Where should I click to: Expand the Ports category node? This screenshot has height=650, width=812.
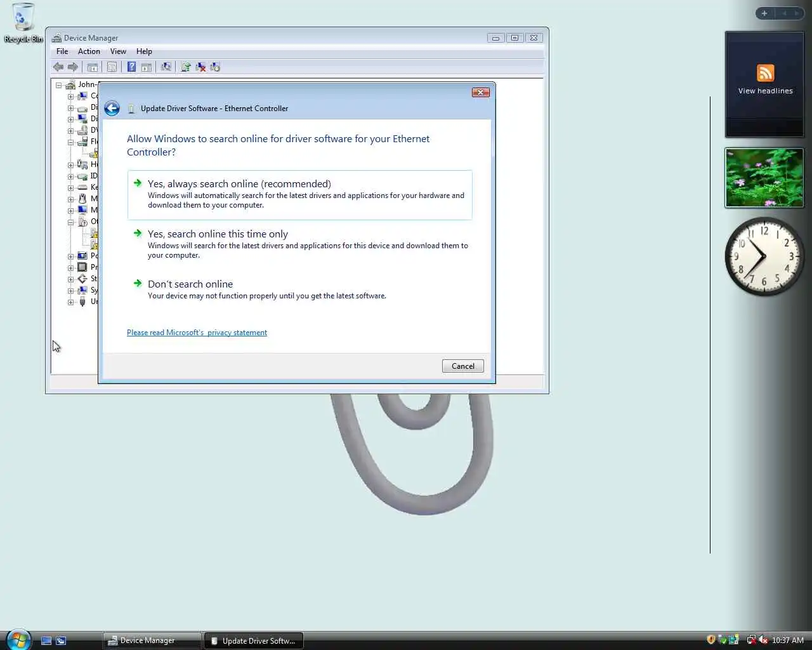tap(71, 256)
